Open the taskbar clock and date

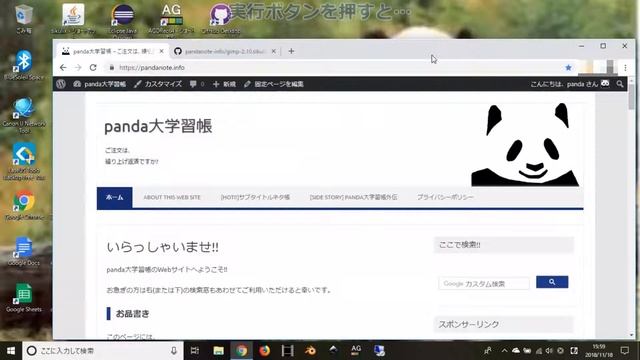(598, 351)
